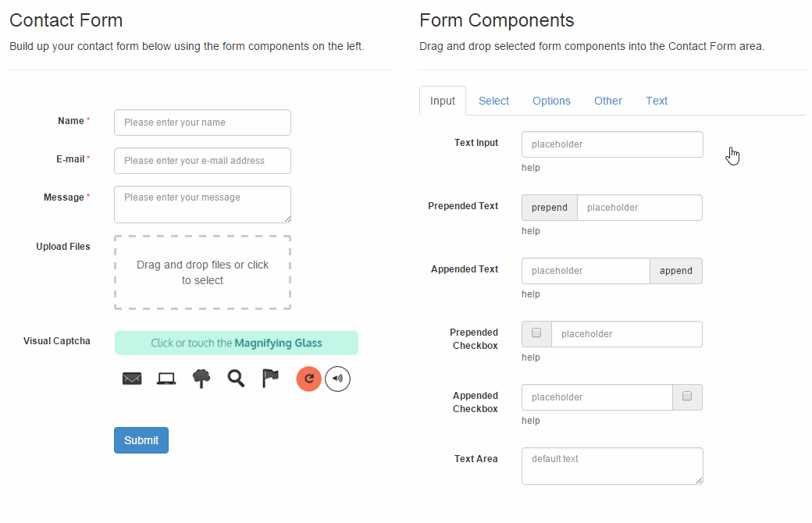Click the Message text area
Screen dimensions: 812x523
[x=202, y=204]
